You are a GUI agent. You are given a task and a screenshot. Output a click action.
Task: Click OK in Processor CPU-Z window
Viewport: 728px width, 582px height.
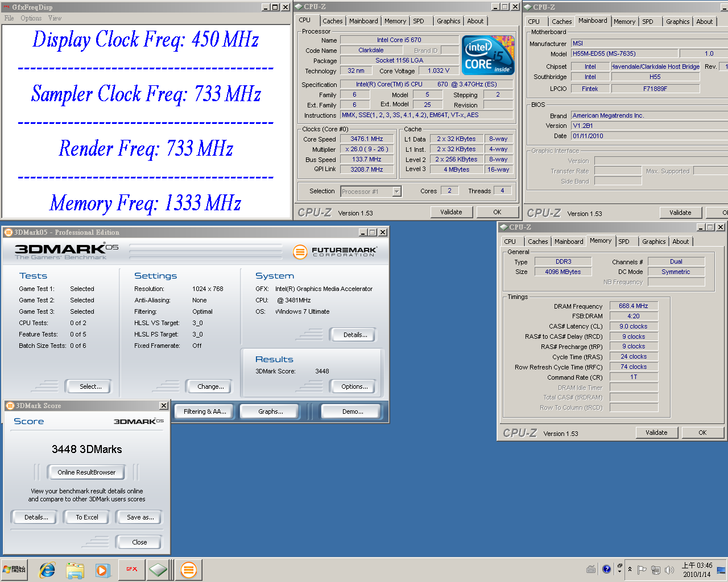[x=497, y=212]
